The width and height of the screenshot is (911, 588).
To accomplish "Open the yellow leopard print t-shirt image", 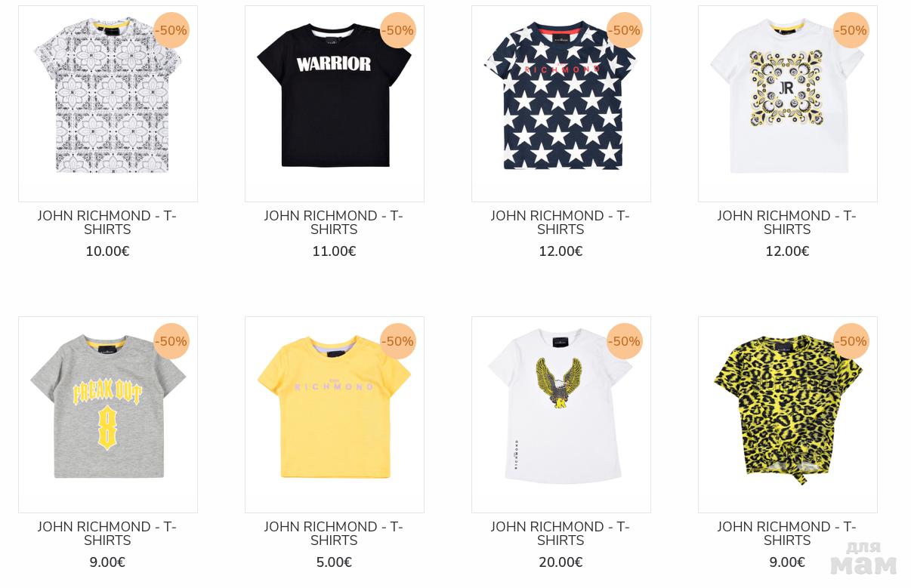I will 788,415.
